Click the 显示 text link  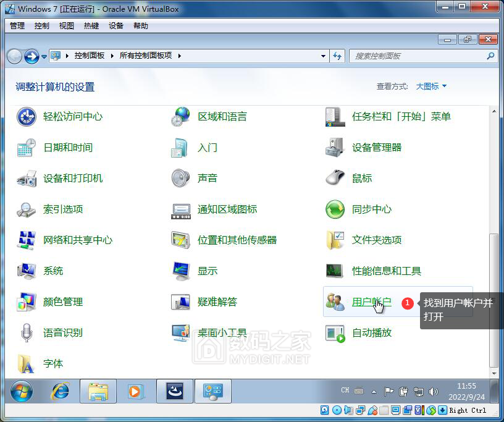coord(208,271)
